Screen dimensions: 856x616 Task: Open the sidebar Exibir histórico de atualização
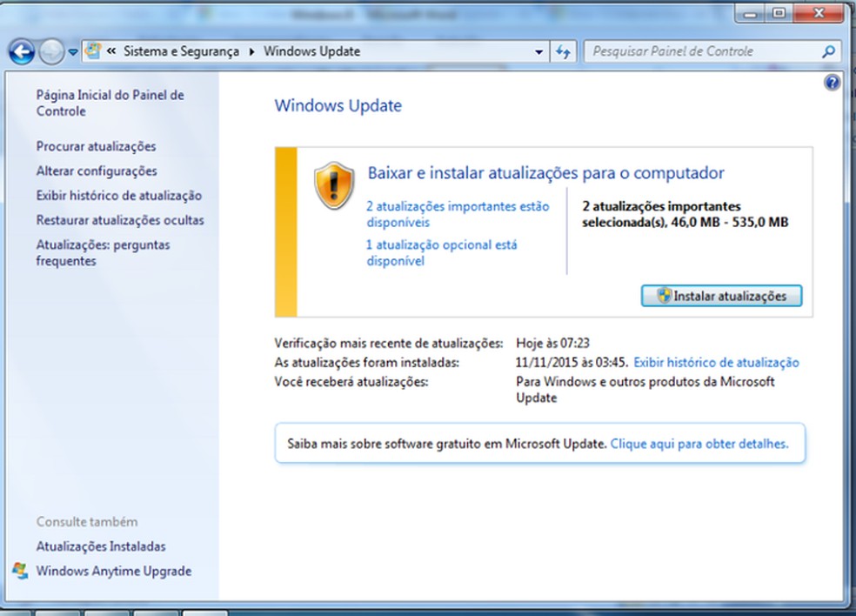pos(119,196)
